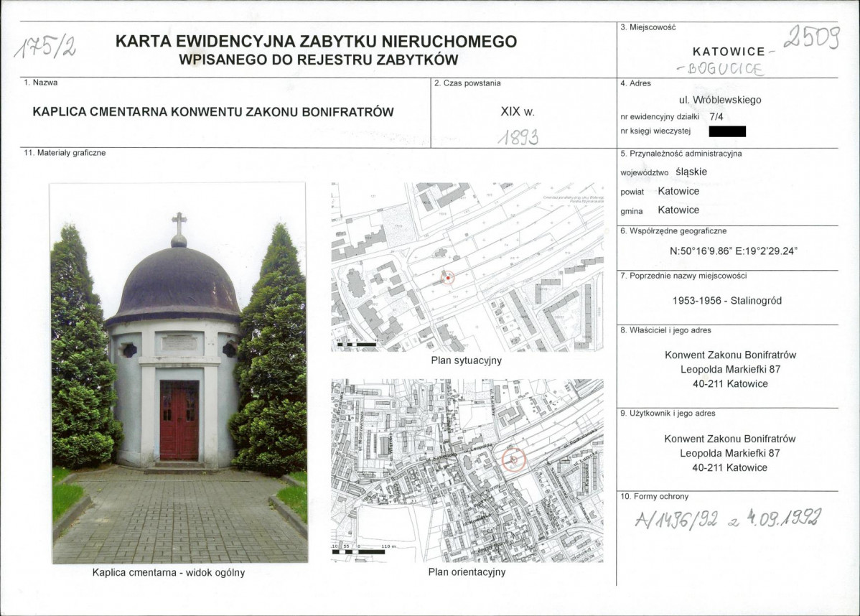
Task: Click the handwritten 175/2 annotation
Action: (47, 49)
